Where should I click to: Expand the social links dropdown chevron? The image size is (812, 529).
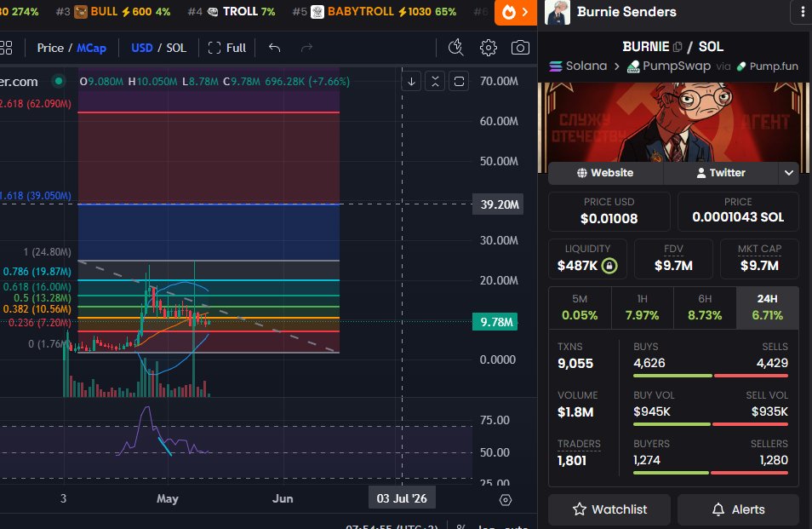tap(789, 173)
